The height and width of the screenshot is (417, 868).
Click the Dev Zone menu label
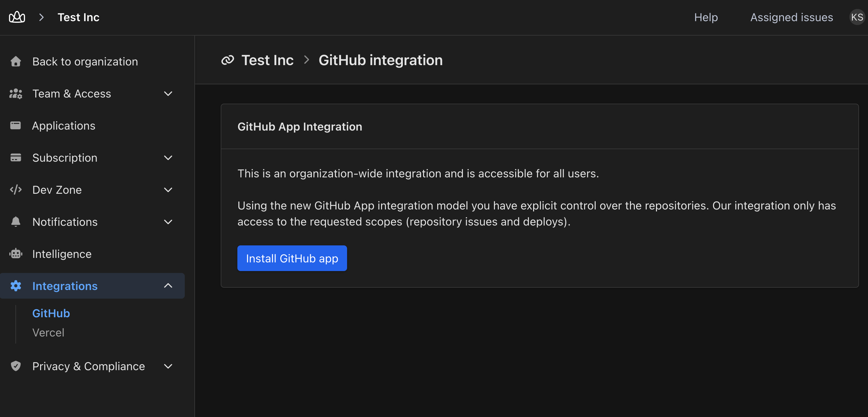[x=57, y=190]
